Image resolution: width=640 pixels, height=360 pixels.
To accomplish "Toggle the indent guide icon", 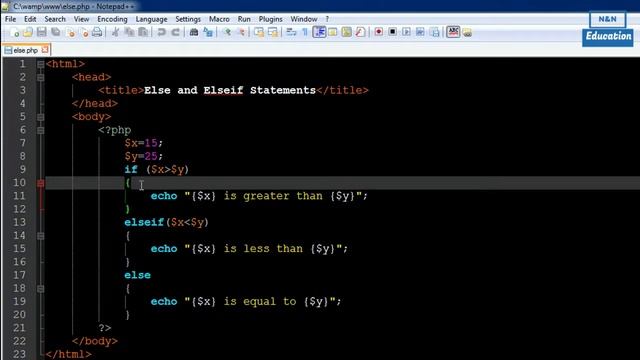I will coord(319,32).
